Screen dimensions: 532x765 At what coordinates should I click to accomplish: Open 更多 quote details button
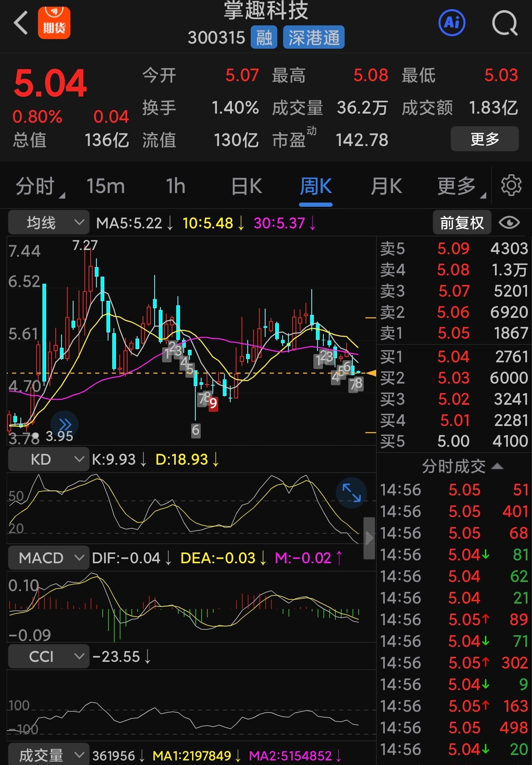485,139
